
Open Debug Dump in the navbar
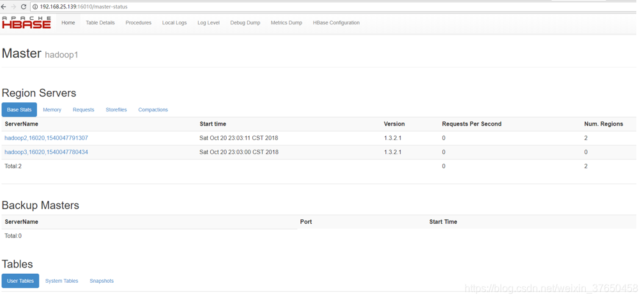(245, 23)
